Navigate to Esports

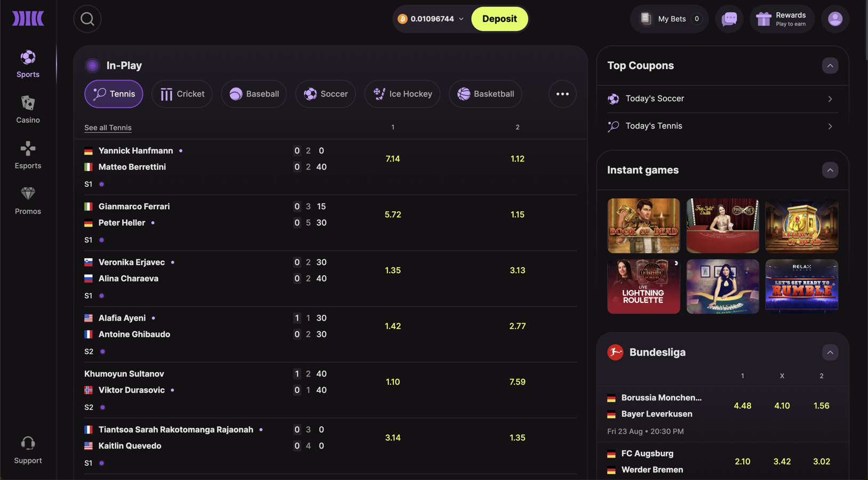(28, 154)
